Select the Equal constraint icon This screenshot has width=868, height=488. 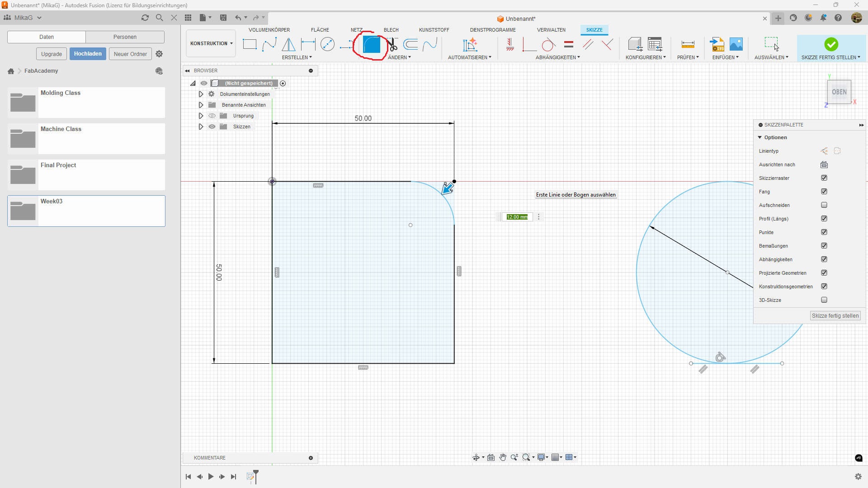pyautogui.click(x=569, y=44)
